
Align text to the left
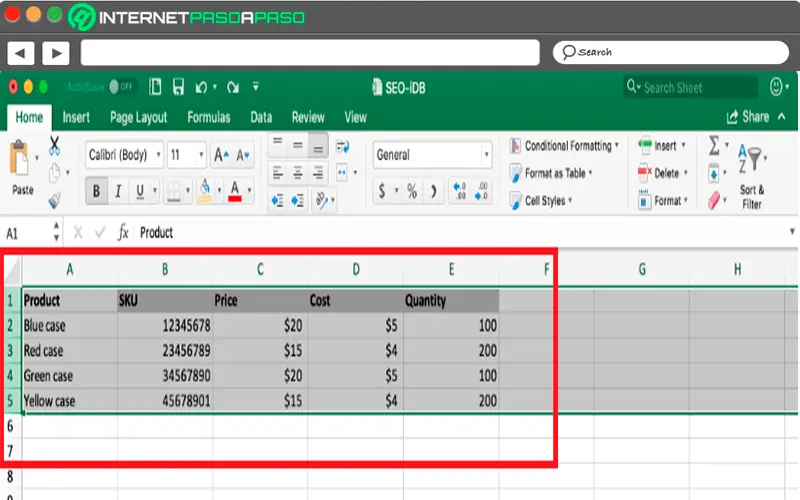coord(278,173)
